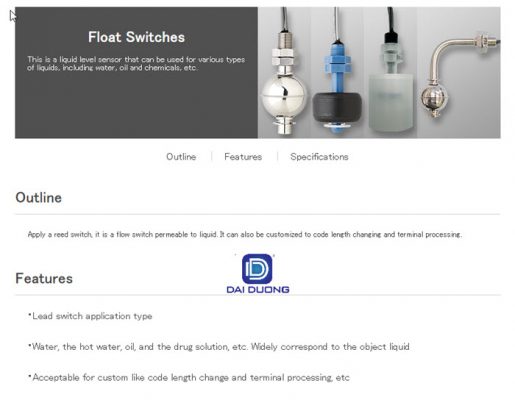Click the Lead switch application type bullet
The height and width of the screenshot is (400, 515).
pyautogui.click(x=90, y=316)
